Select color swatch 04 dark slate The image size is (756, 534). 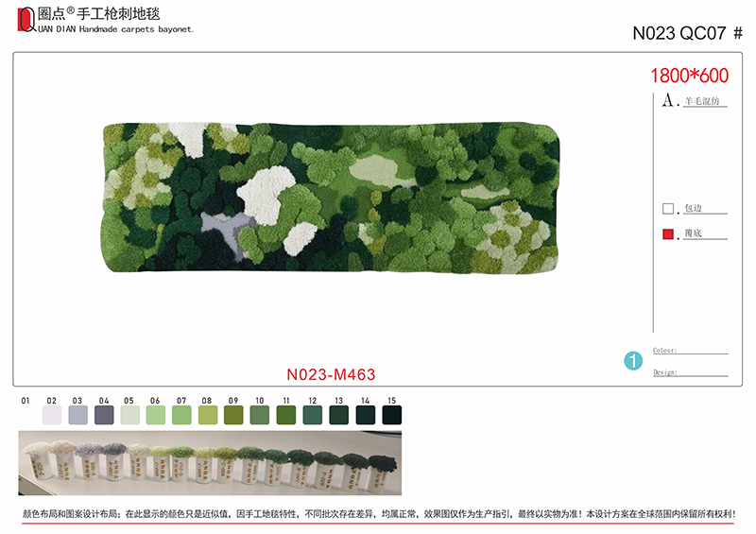104,415
